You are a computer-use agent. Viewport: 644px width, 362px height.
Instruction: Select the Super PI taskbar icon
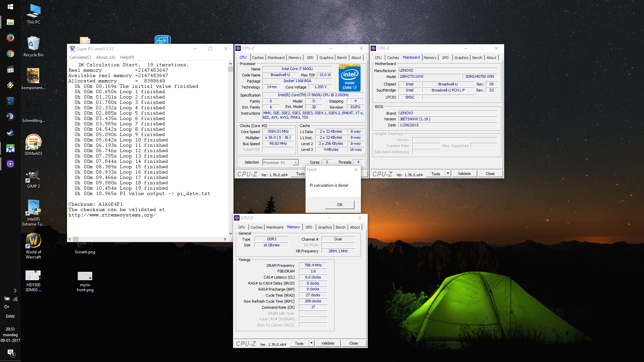[x=10, y=148]
